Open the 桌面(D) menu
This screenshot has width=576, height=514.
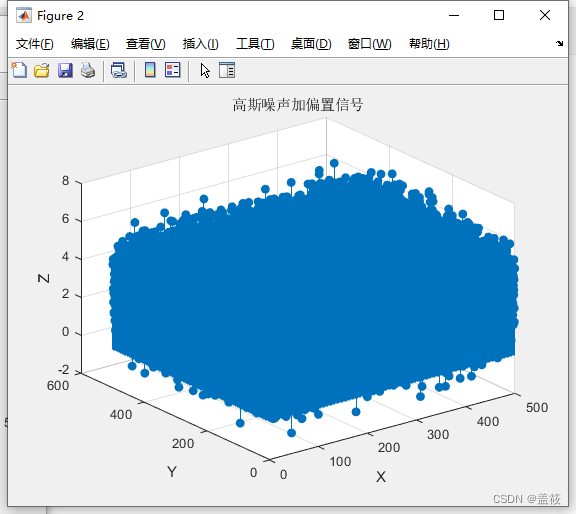tap(311, 44)
